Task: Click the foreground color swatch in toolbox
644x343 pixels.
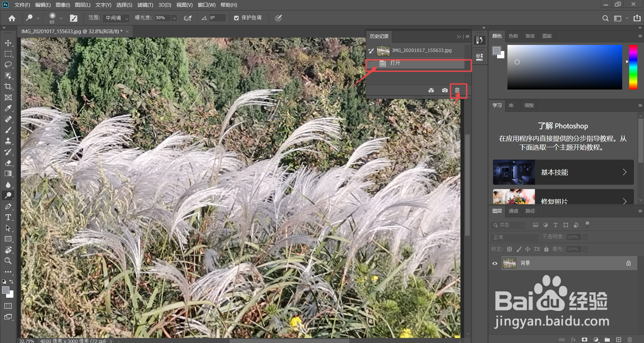Action: pyautogui.click(x=6, y=290)
